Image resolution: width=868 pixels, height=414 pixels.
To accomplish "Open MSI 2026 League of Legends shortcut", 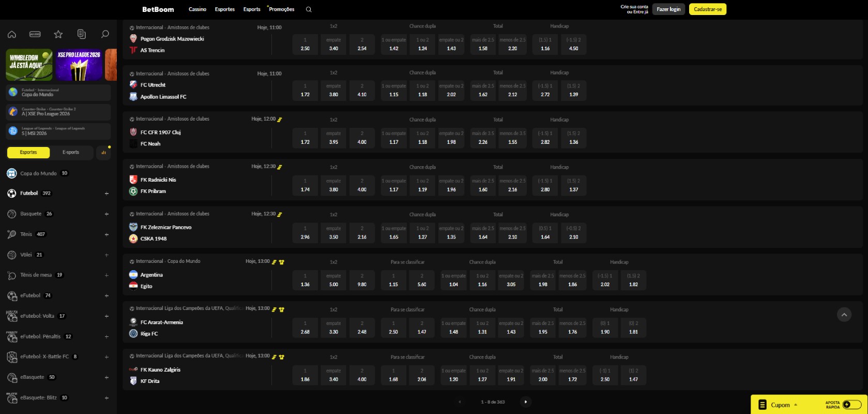I will pyautogui.click(x=58, y=131).
